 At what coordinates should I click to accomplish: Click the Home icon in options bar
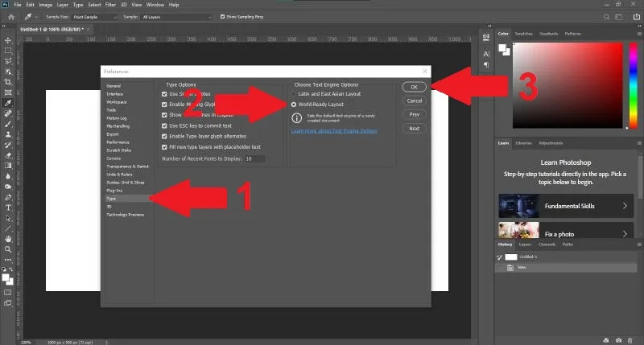(x=11, y=17)
